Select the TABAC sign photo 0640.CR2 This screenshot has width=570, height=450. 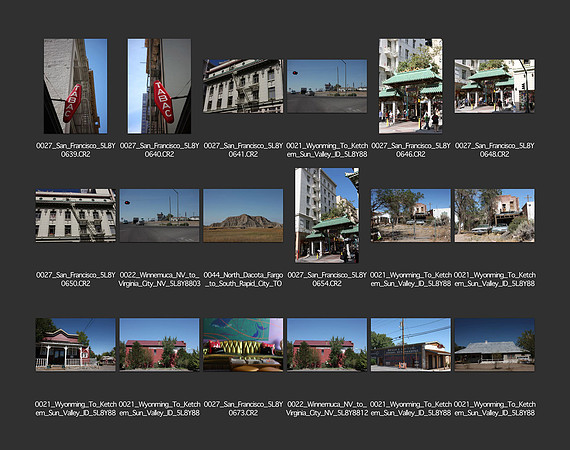(x=159, y=86)
